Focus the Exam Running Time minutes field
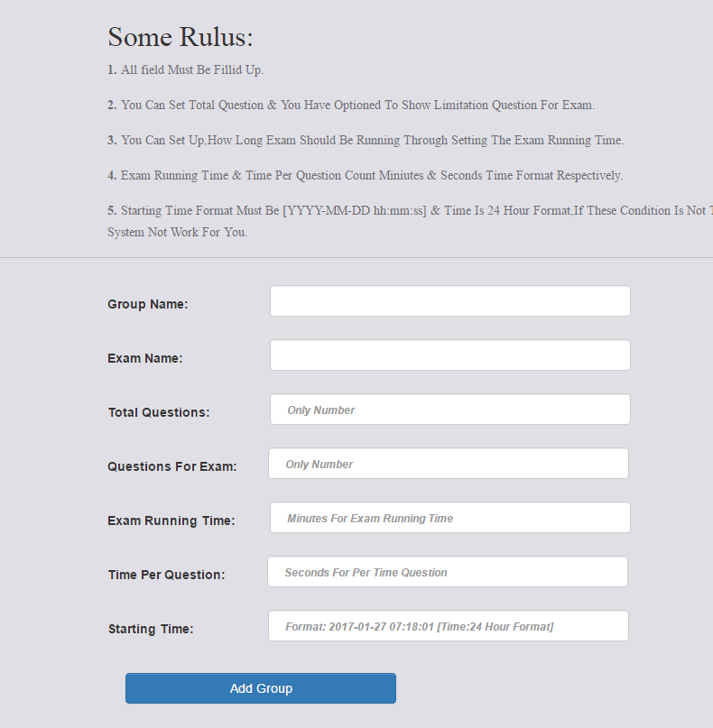 pos(449,518)
